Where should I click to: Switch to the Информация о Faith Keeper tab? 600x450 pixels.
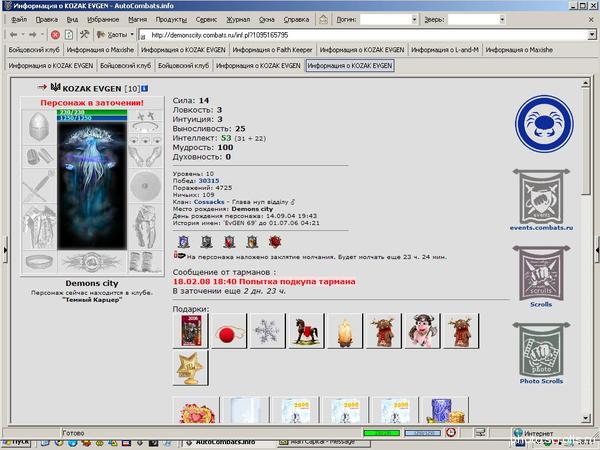pos(272,50)
